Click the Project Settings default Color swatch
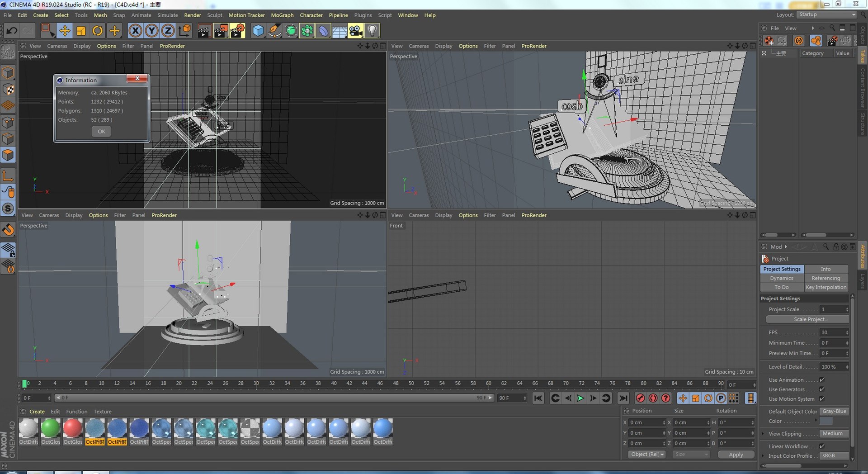This screenshot has width=868, height=474. (826, 421)
